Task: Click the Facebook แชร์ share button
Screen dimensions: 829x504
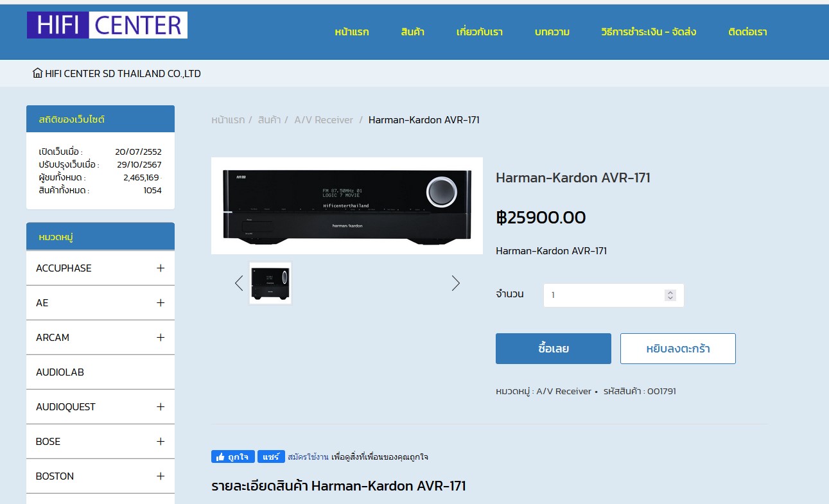Action: [x=272, y=457]
